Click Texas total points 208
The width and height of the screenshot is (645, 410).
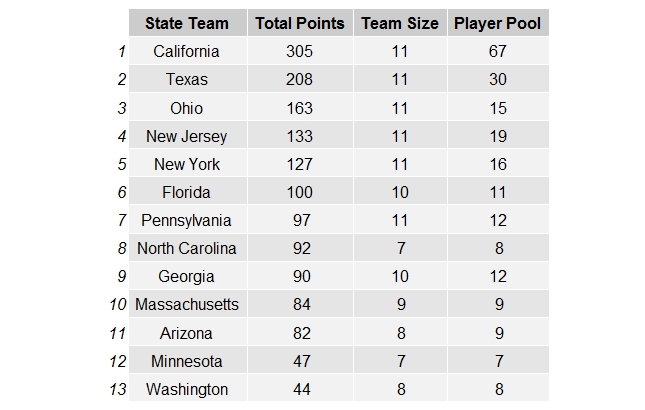[x=300, y=79]
